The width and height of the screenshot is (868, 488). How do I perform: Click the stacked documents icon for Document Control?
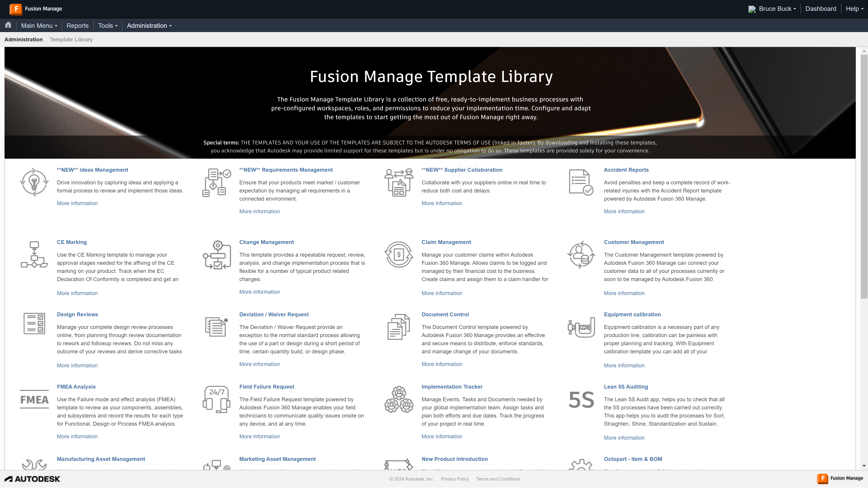(x=399, y=326)
